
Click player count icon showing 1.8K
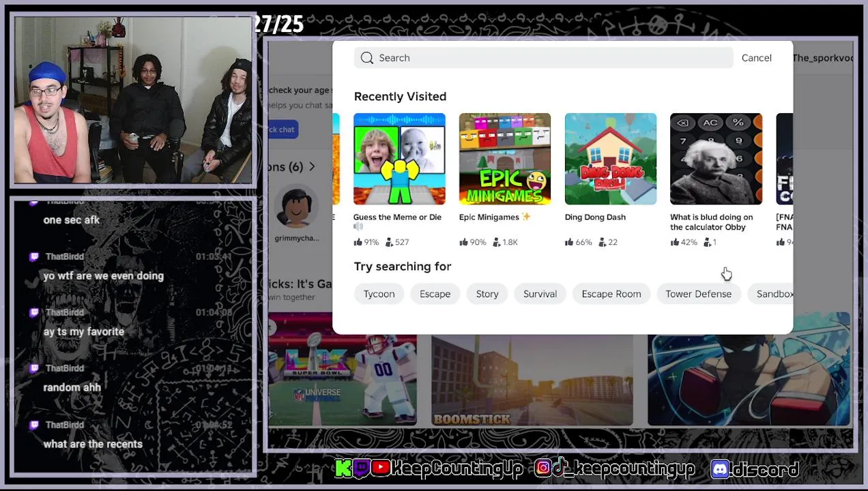coord(496,242)
